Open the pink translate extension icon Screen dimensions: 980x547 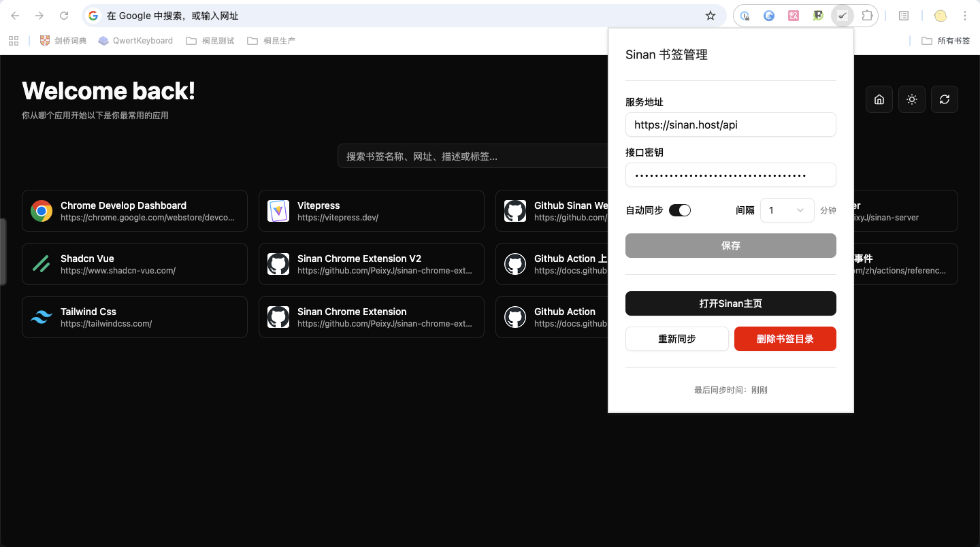tap(794, 16)
